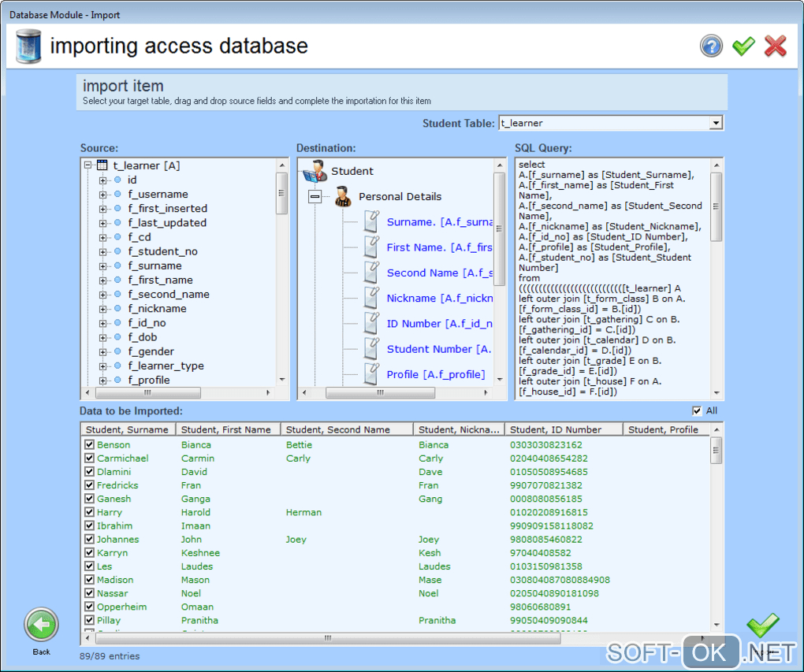
Task: Collapse the Personal Details node
Action: click(x=315, y=196)
